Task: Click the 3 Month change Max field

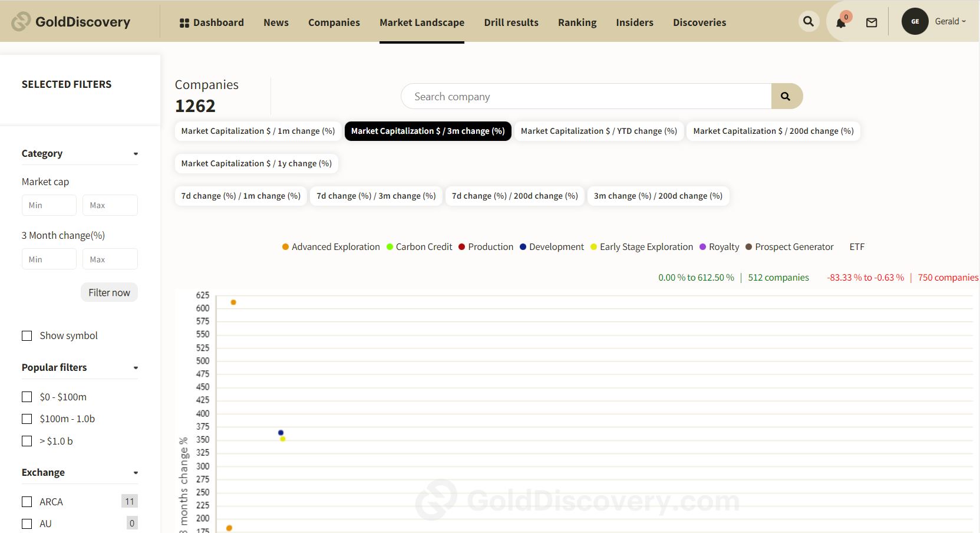Action: click(x=110, y=259)
